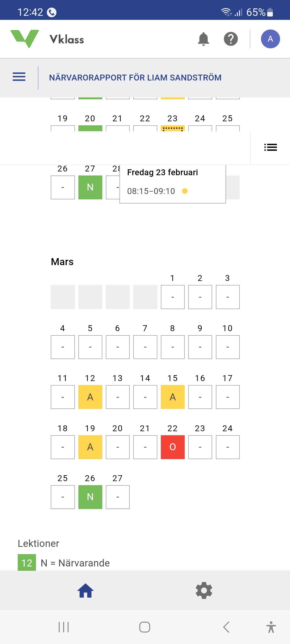Select red absence cell on March 22

(173, 447)
